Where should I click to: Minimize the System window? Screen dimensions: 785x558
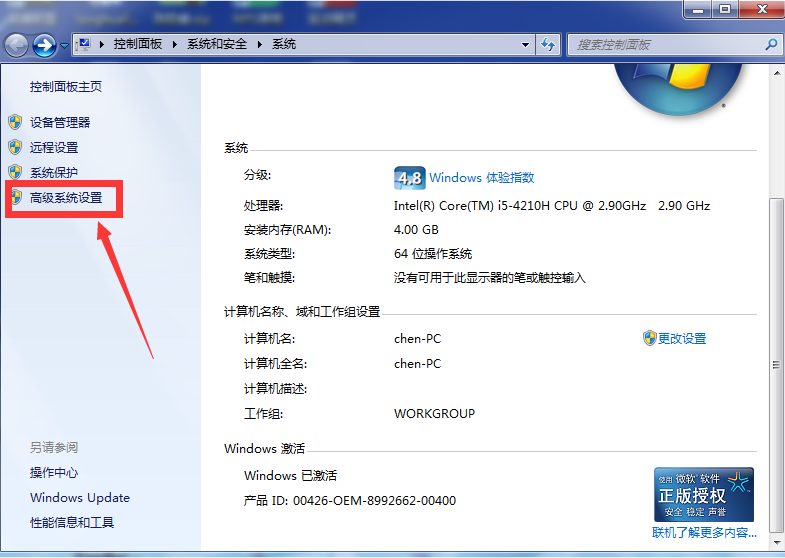(x=699, y=9)
